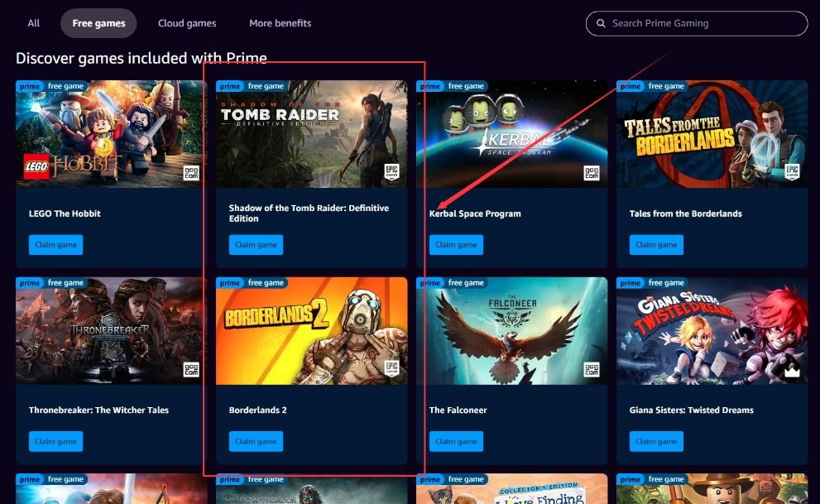
Task: Open Thronebreaker cover art
Action: tap(112, 331)
